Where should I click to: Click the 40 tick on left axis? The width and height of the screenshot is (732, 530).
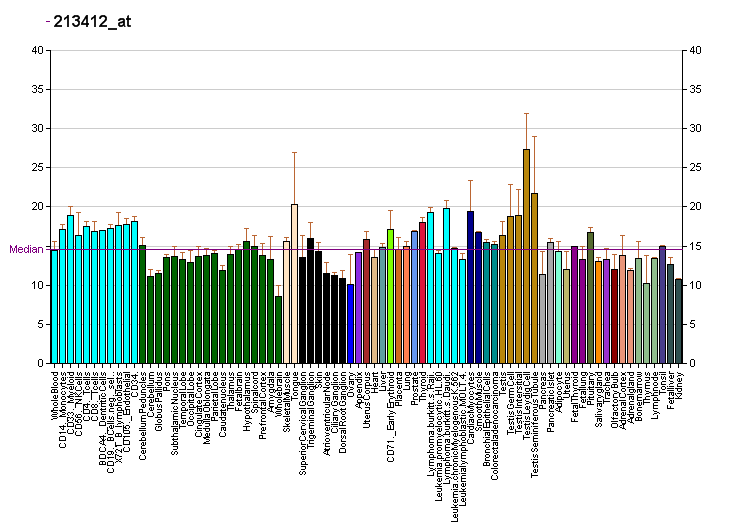point(37,50)
